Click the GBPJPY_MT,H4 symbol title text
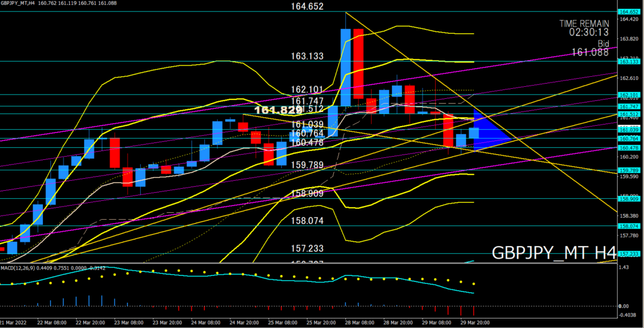The width and height of the screenshot is (644, 328). (17, 3)
